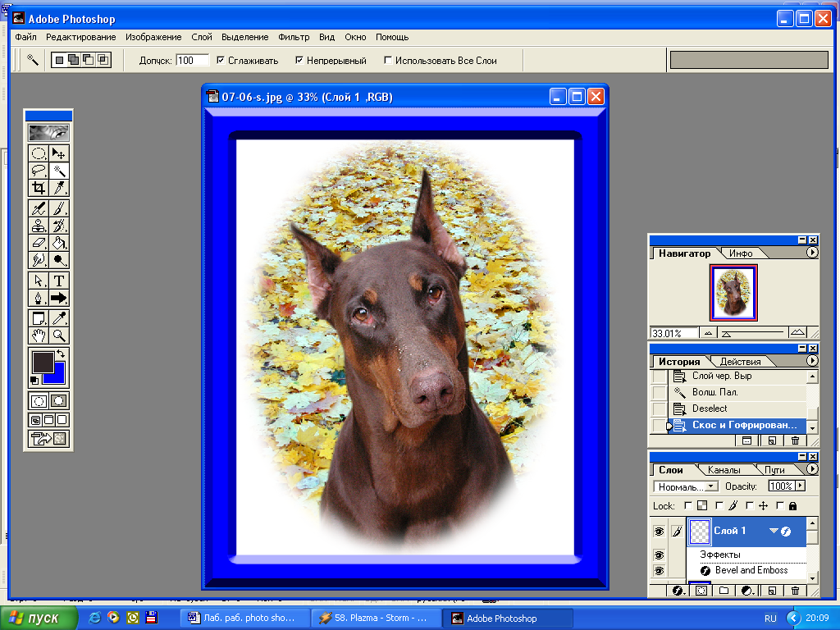Click the Допуск tolerance field
The width and height of the screenshot is (840, 630).
click(x=192, y=60)
